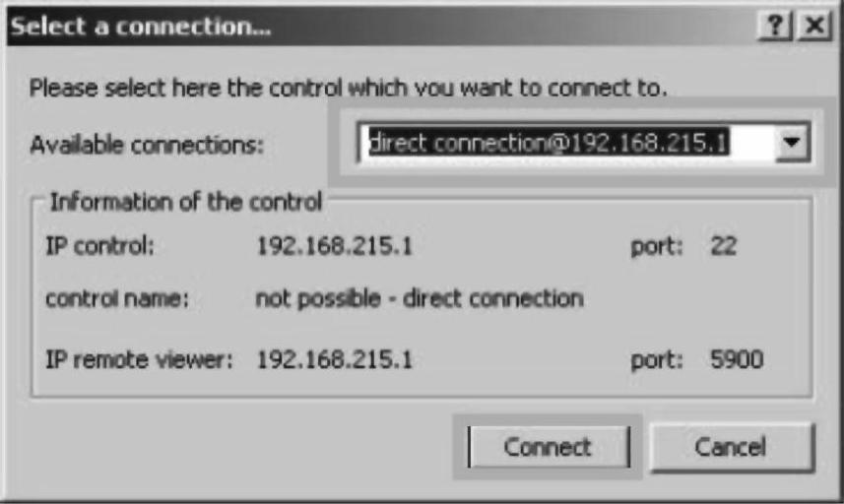The width and height of the screenshot is (844, 504).
Task: Click the IP remote viewer address value
Action: 334,360
